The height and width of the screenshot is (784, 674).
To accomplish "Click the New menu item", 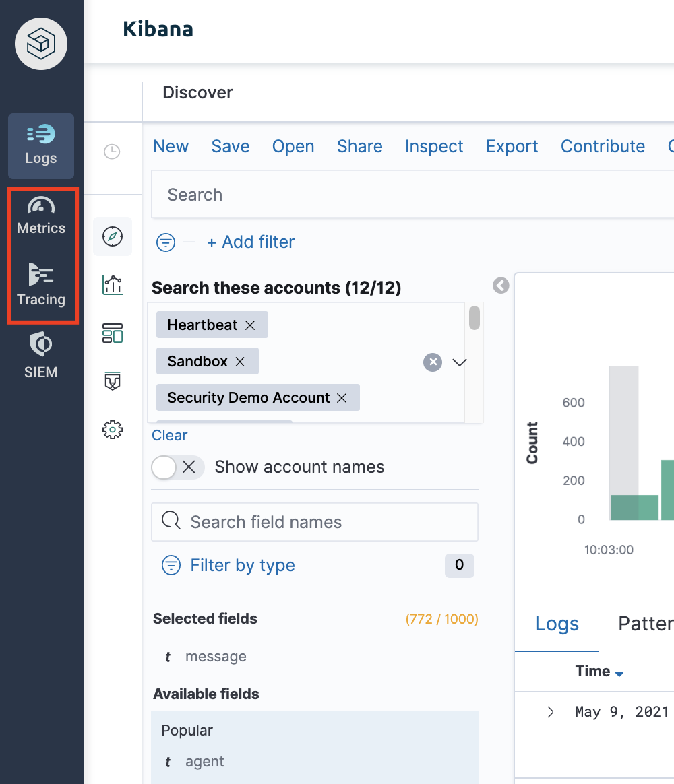I will click(171, 147).
